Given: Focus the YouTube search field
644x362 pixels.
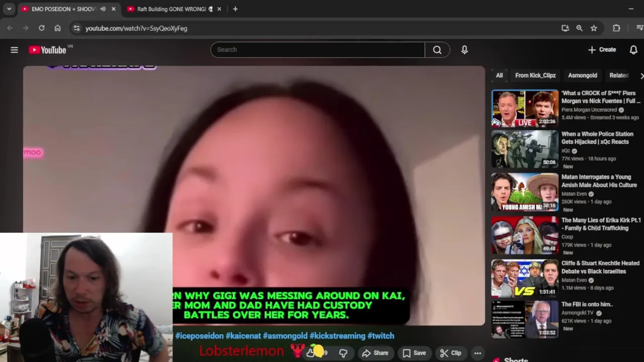Looking at the screenshot, I should tap(318, 50).
